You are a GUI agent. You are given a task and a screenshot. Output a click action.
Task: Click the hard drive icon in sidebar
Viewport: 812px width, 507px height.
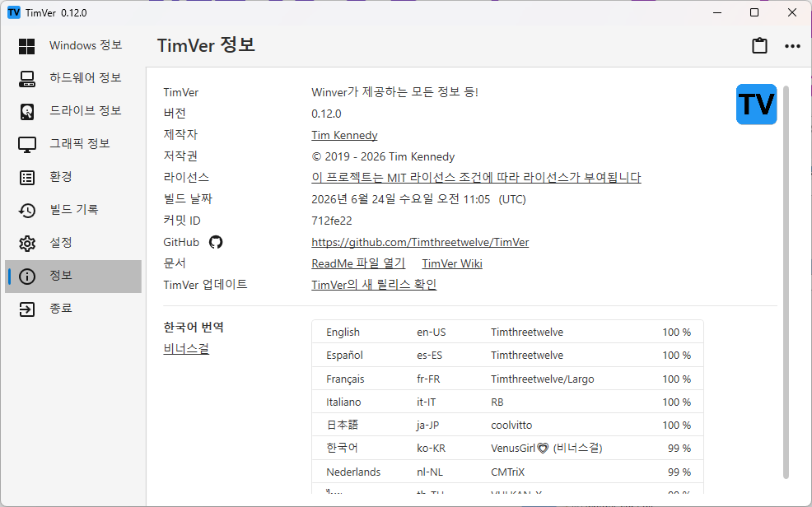point(27,112)
